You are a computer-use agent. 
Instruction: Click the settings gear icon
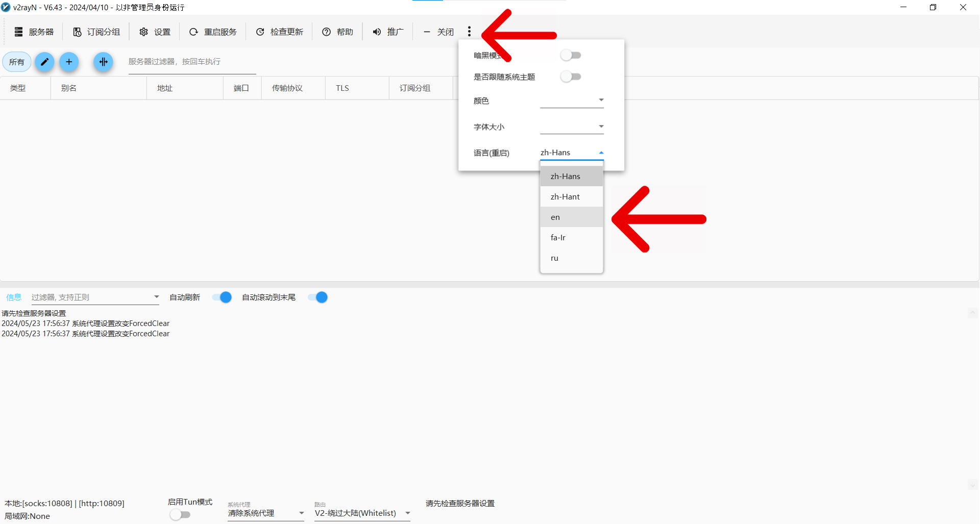144,32
